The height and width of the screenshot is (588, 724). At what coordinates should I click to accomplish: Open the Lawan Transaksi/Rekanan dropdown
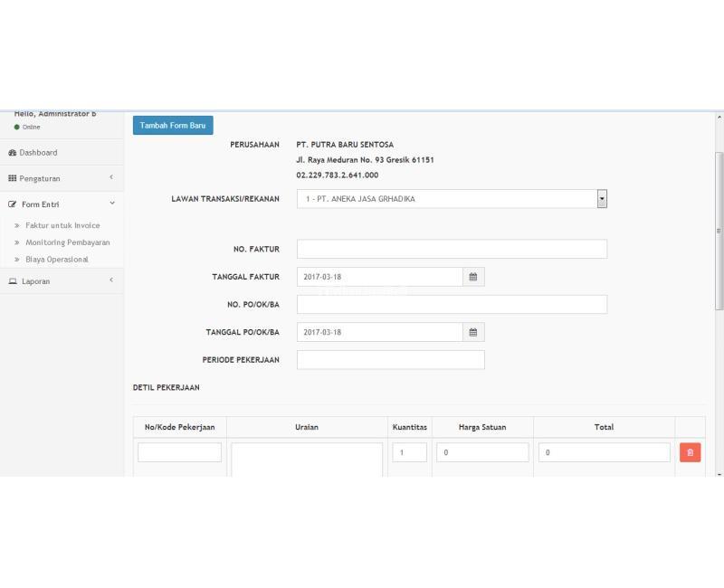point(602,199)
